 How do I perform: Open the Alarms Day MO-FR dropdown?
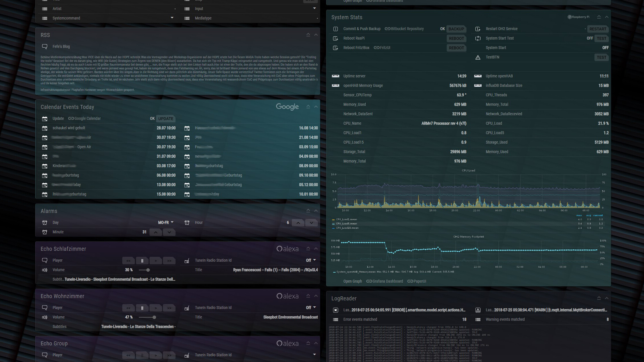pos(166,223)
